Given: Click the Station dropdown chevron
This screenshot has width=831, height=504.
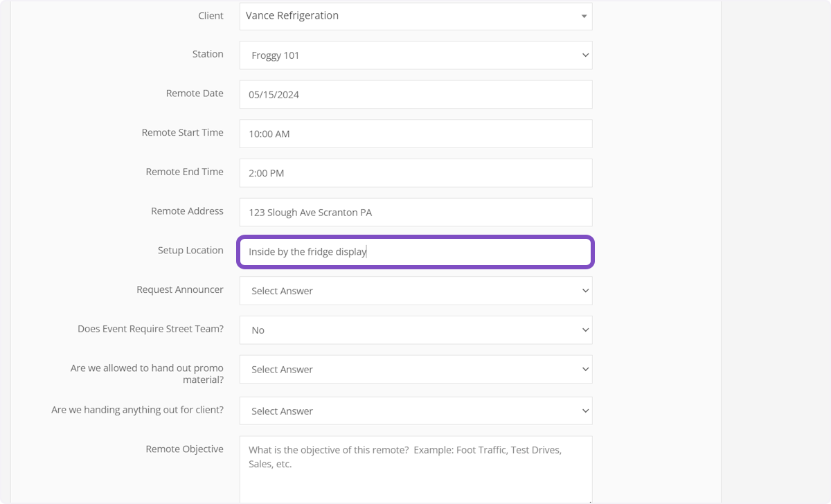Looking at the screenshot, I should coord(585,55).
